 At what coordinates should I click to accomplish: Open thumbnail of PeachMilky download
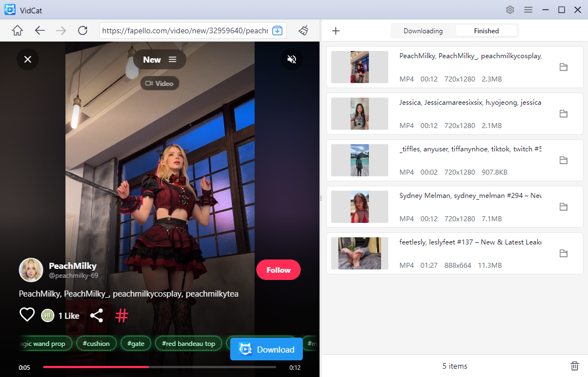[x=359, y=67]
